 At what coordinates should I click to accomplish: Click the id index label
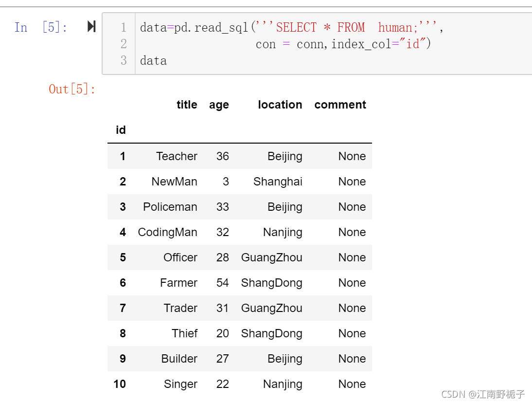click(x=120, y=129)
